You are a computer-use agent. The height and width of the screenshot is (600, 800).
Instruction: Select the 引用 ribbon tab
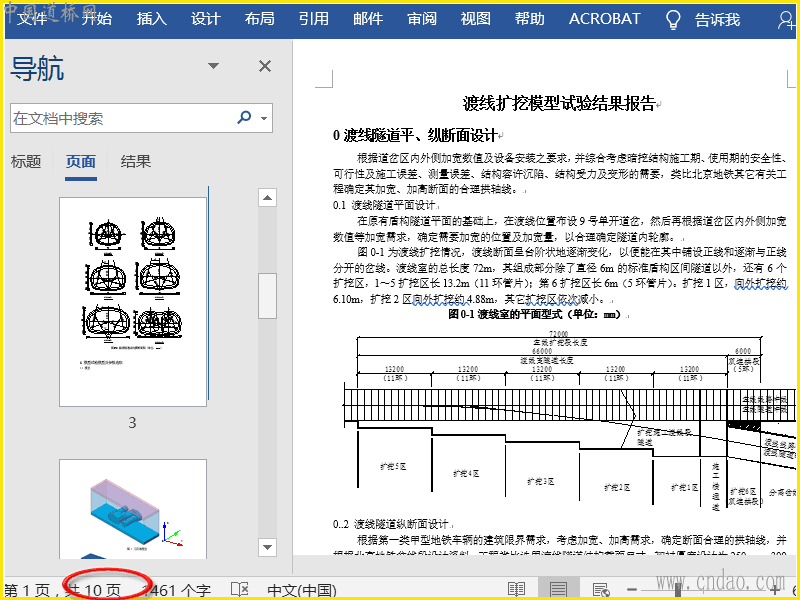click(x=314, y=19)
